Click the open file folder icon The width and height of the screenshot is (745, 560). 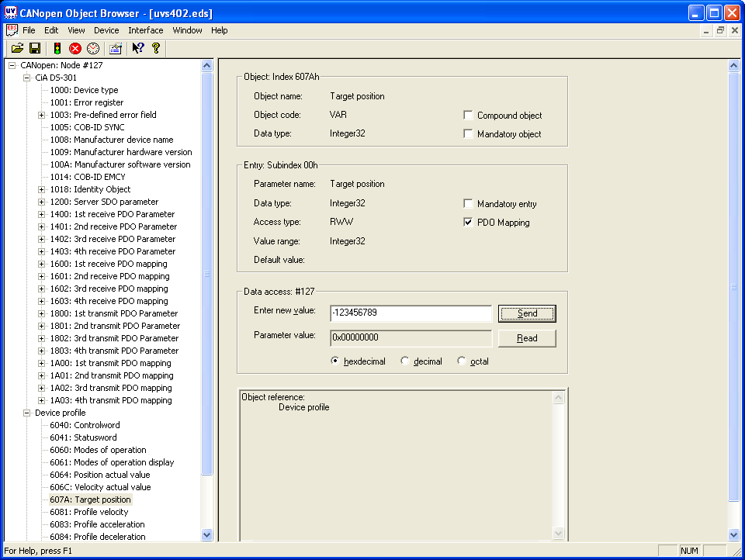(17, 48)
